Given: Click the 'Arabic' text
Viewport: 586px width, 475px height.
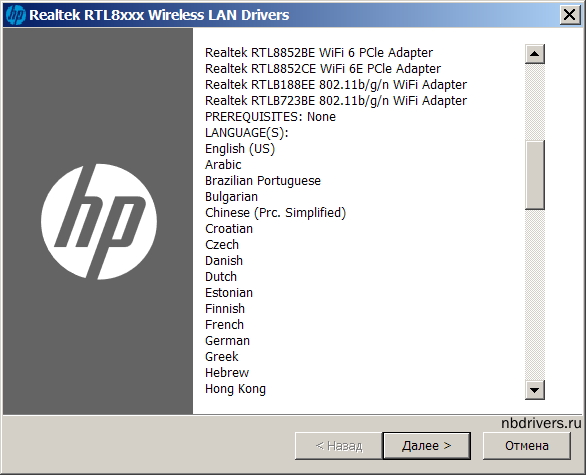Looking at the screenshot, I should coord(223,165).
